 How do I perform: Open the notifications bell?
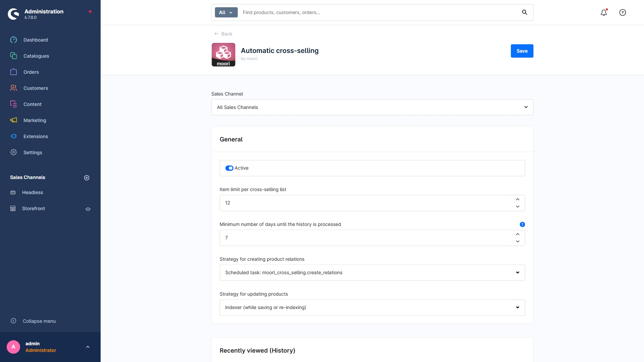coord(604,12)
